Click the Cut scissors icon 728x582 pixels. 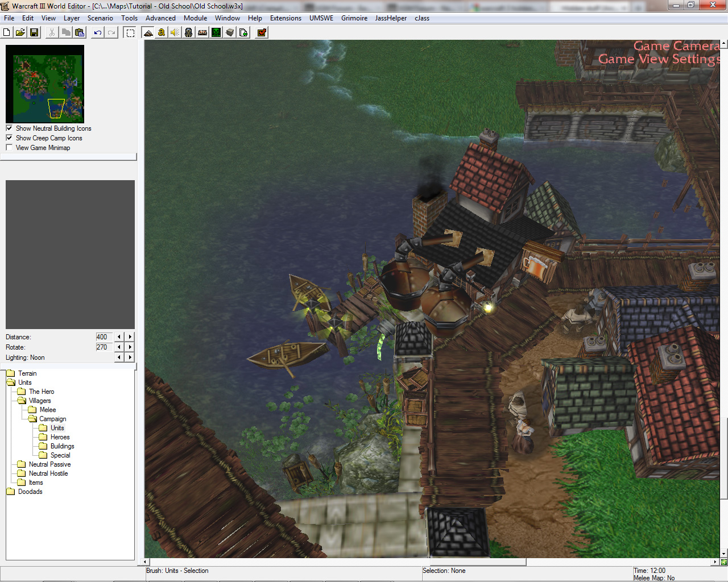click(x=52, y=32)
